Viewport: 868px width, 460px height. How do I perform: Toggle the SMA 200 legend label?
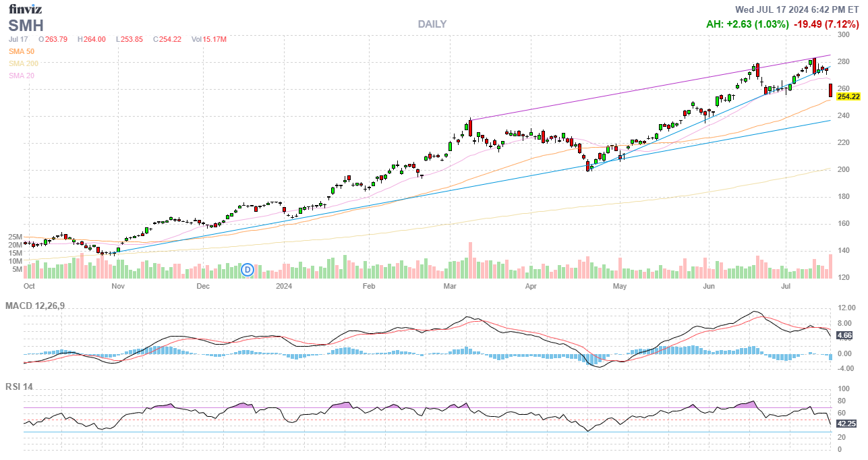pos(24,63)
